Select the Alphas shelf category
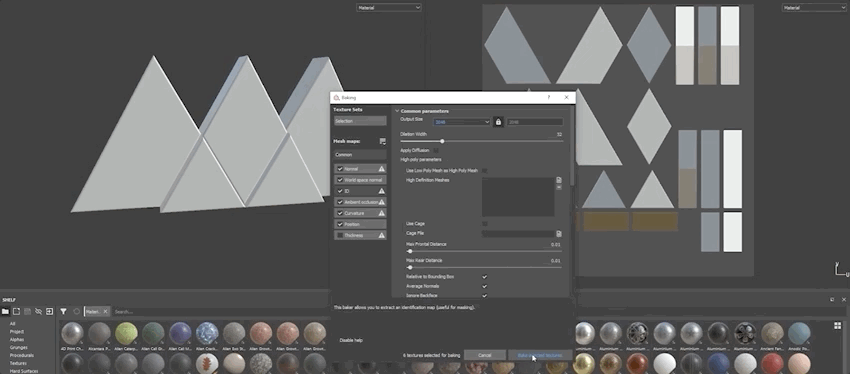This screenshot has width=850, height=374. [x=17, y=339]
